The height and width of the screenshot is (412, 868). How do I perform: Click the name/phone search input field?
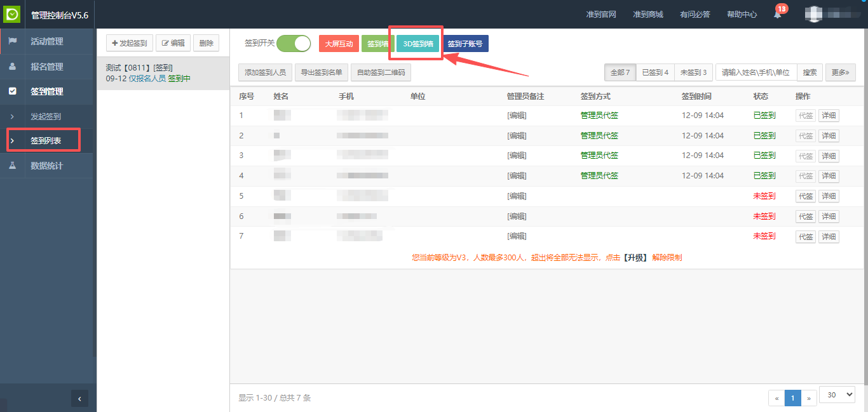pos(756,72)
